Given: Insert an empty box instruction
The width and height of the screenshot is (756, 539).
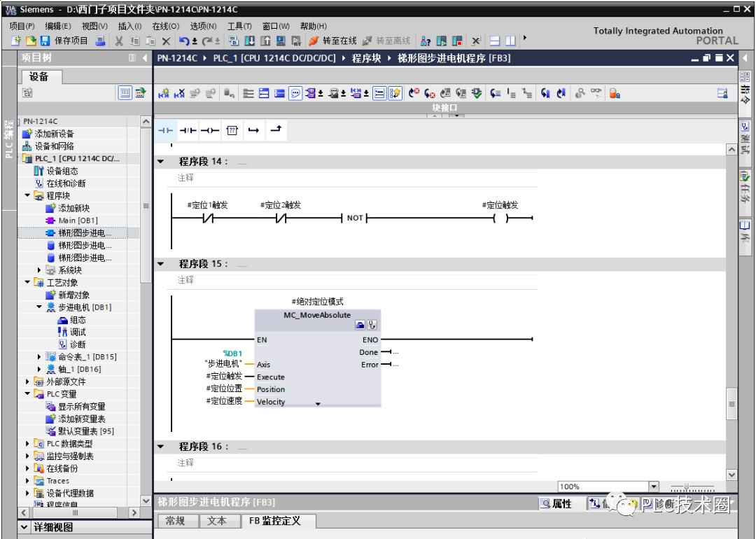Looking at the screenshot, I should click(x=232, y=130).
